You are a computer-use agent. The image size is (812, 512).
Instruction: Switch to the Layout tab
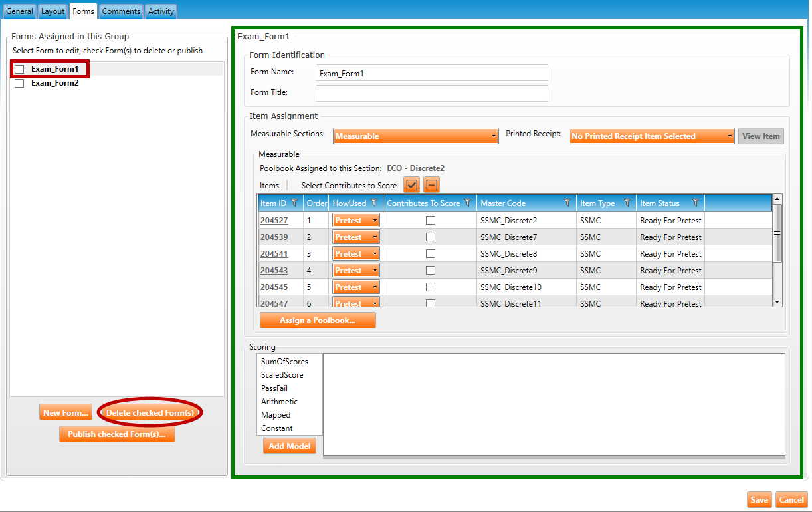pos(52,11)
